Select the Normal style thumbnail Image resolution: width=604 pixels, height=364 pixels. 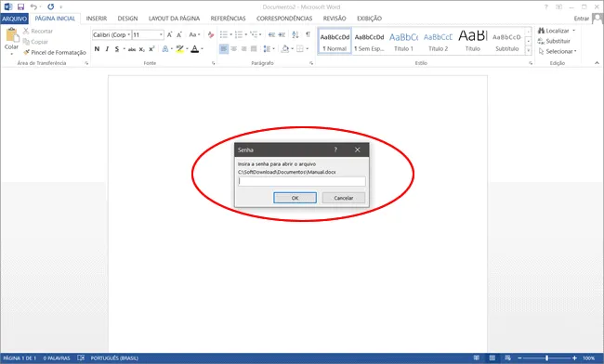(335, 41)
